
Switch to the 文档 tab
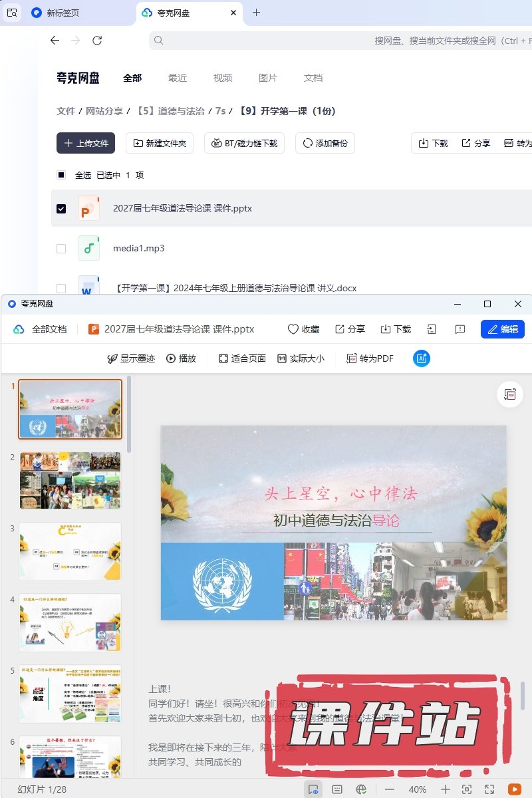coord(313,78)
